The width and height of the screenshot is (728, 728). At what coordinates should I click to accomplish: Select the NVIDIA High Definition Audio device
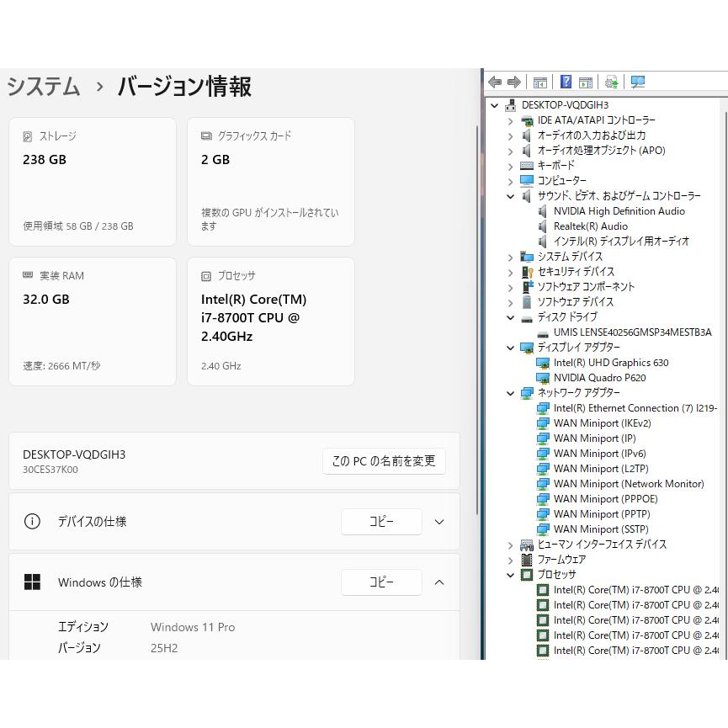tap(619, 211)
